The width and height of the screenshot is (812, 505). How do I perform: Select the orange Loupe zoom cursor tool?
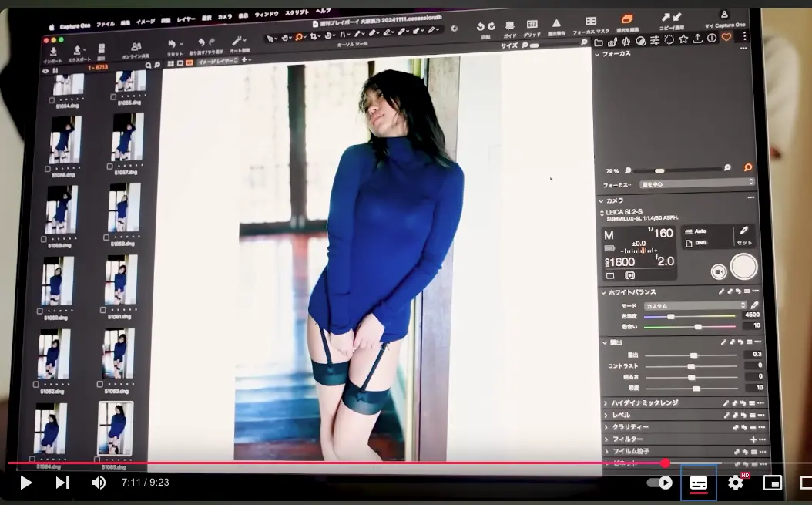299,37
